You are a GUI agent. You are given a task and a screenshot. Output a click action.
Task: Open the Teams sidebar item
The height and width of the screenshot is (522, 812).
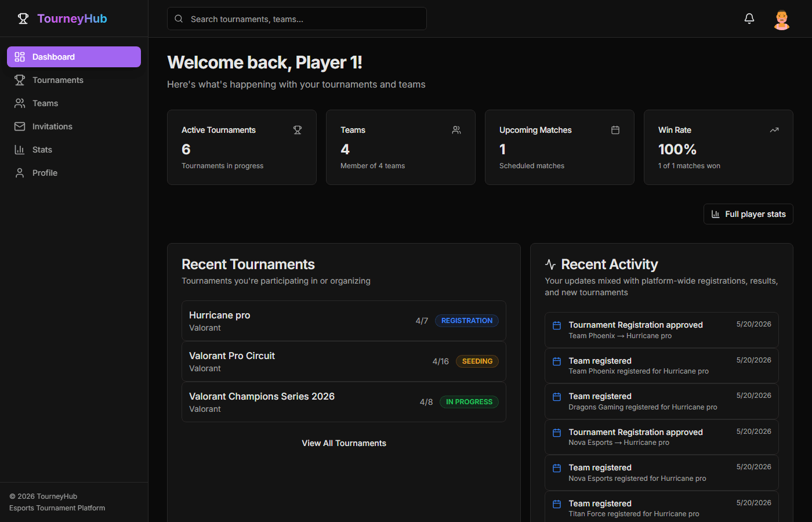pos(74,103)
